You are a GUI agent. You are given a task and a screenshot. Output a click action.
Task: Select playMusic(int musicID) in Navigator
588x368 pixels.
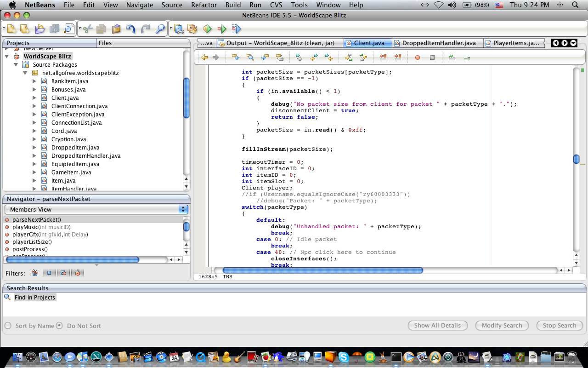pyautogui.click(x=41, y=227)
